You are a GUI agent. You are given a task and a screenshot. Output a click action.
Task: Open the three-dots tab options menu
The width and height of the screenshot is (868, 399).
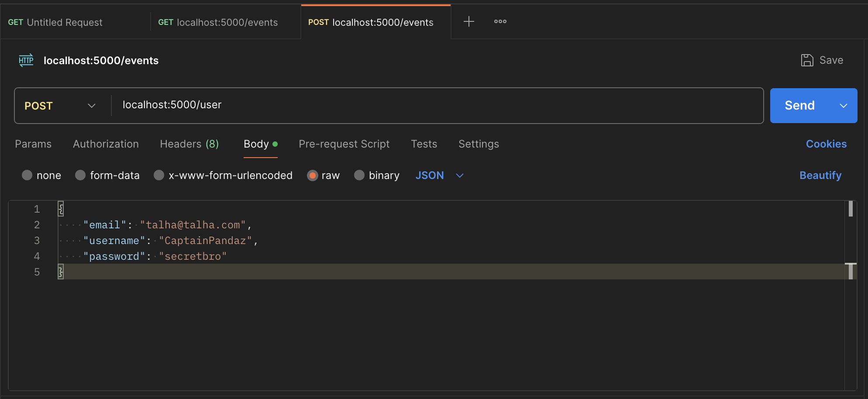point(500,21)
